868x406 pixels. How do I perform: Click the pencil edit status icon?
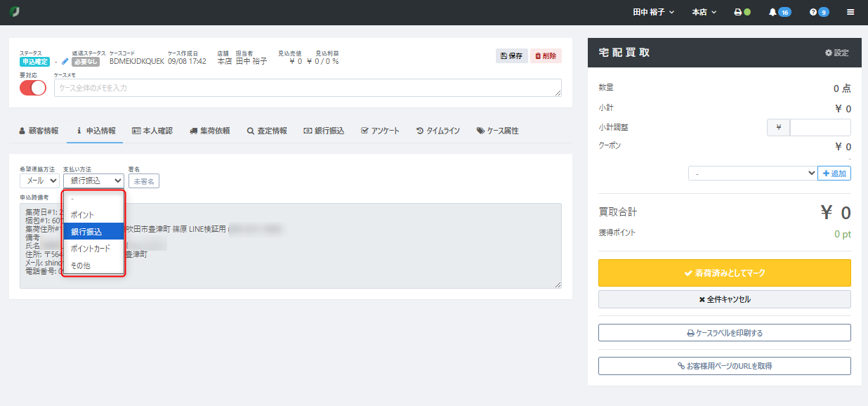pos(65,62)
